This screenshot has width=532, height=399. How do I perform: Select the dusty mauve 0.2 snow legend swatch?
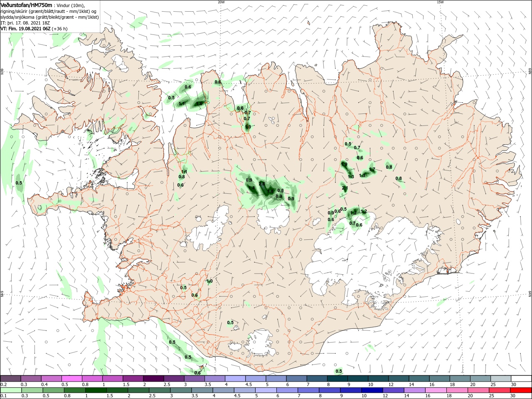click(11, 379)
